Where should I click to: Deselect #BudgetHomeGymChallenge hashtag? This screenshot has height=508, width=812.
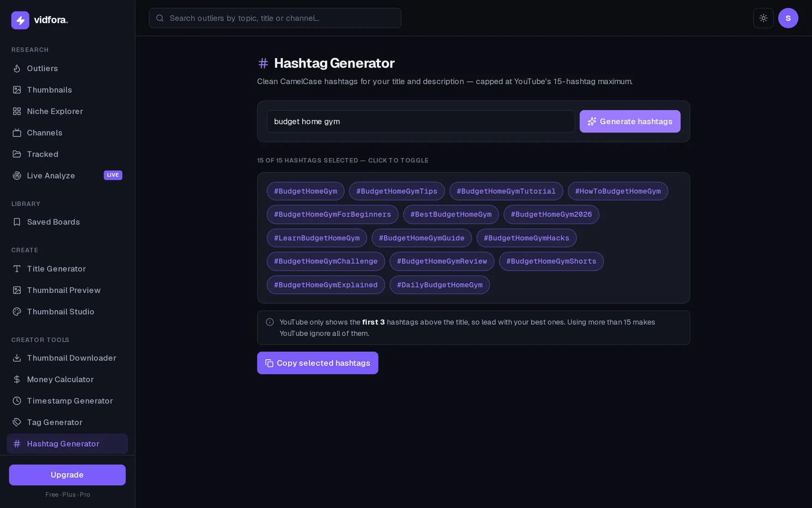[x=326, y=261]
